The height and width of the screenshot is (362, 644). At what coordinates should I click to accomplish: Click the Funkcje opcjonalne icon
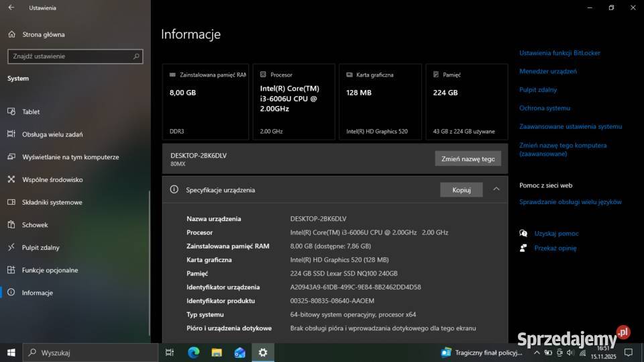tap(11, 270)
